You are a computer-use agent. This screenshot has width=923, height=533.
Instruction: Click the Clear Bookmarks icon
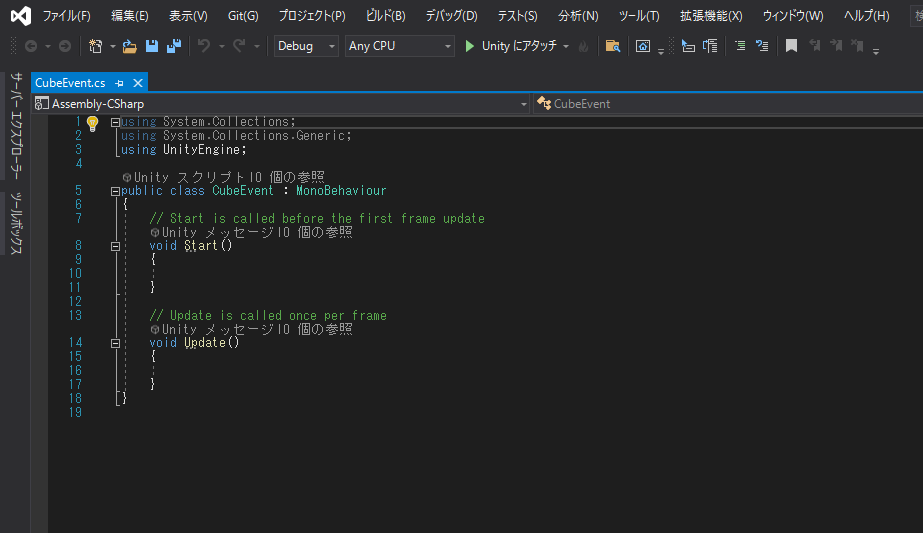point(858,45)
